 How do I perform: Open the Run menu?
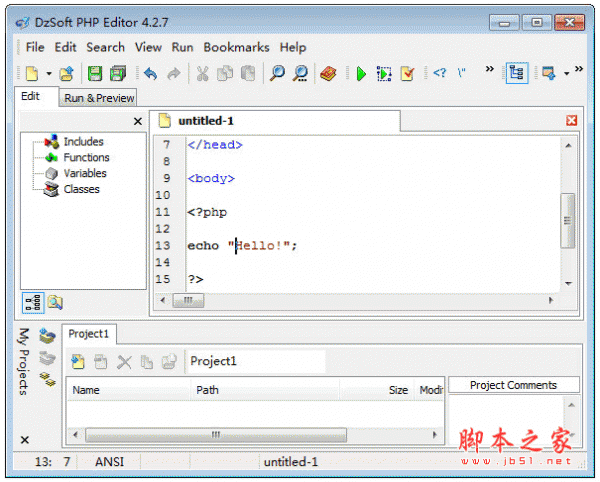coord(182,47)
